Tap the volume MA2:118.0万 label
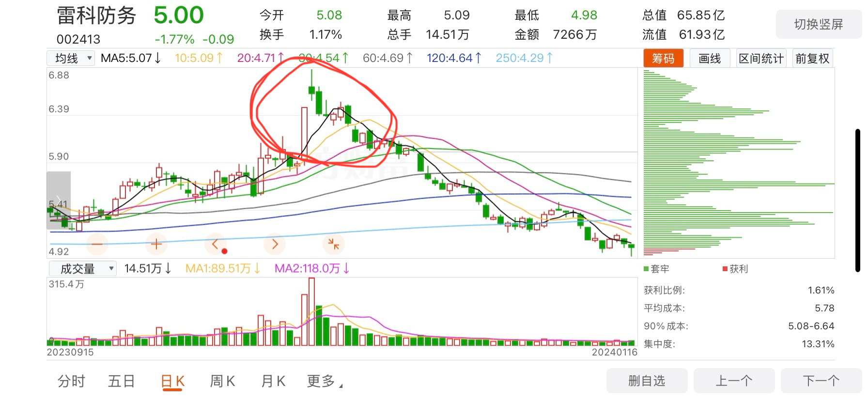Viewport: 868px width, 401px height. (312, 268)
